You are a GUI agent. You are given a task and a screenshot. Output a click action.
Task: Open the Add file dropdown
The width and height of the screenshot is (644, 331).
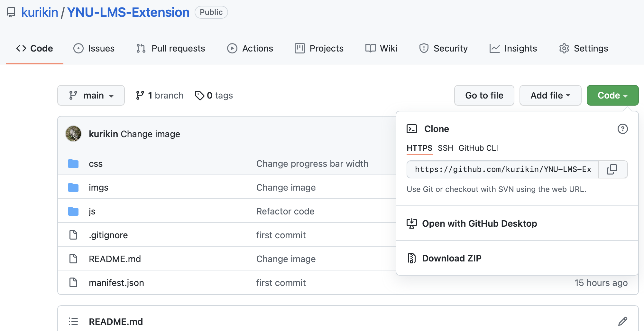coord(550,95)
